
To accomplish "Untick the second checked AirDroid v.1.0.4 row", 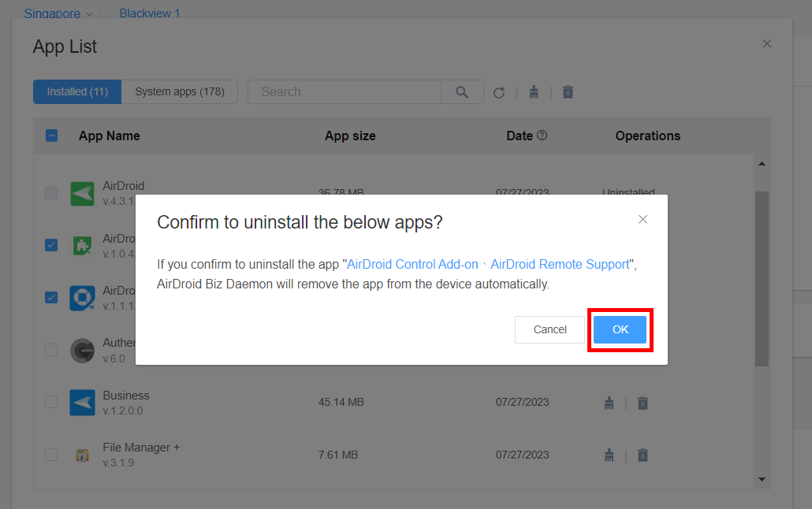I will [x=51, y=245].
